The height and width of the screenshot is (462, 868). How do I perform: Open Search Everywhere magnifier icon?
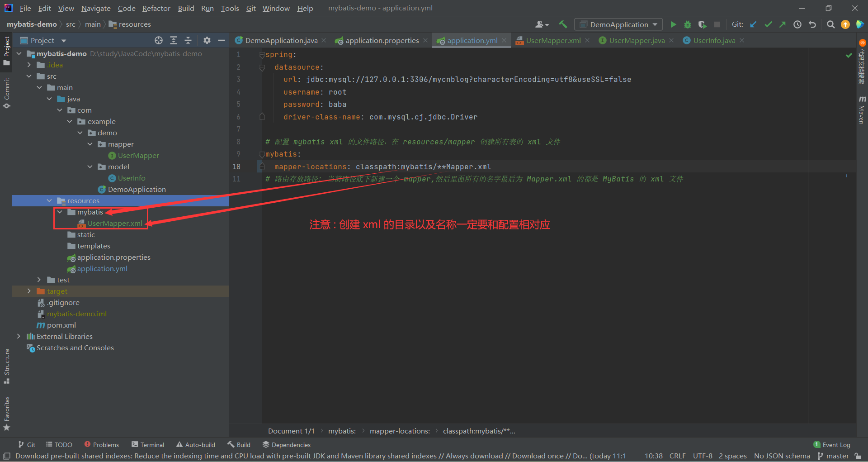pyautogui.click(x=830, y=24)
